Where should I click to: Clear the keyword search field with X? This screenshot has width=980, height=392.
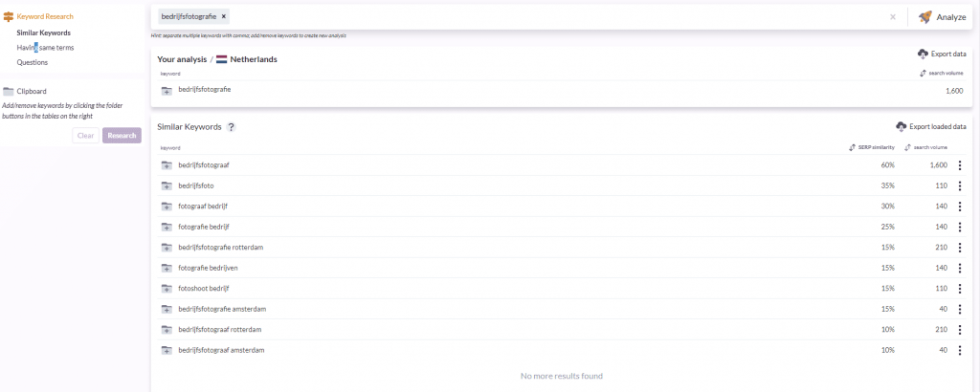click(x=893, y=17)
